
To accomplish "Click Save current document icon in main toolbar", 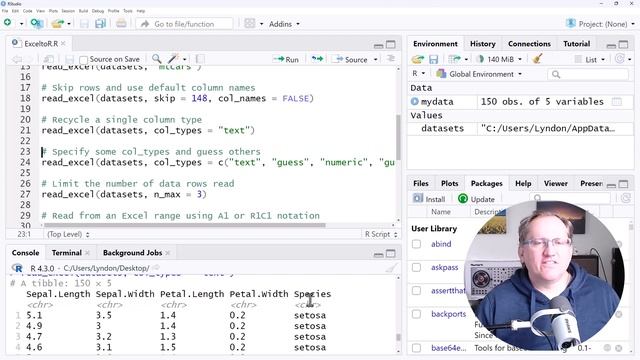I will tap(84, 24).
